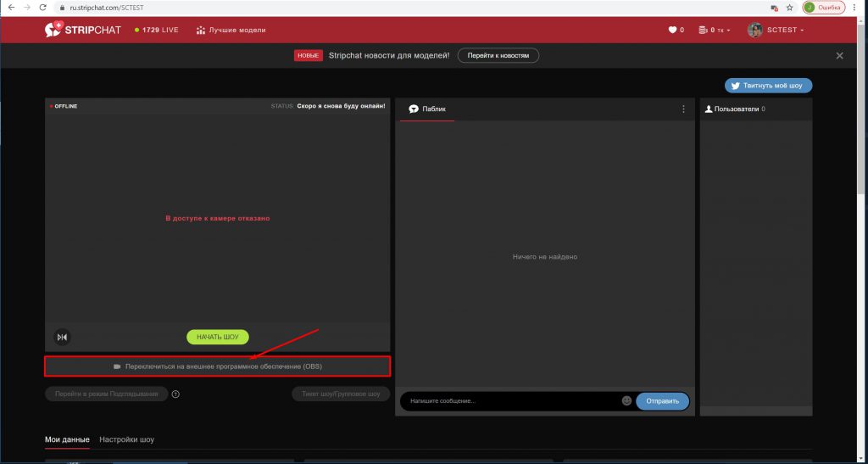Screen dimensions: 868x464
Task: Open the emoji smiley picker
Action: pos(626,400)
